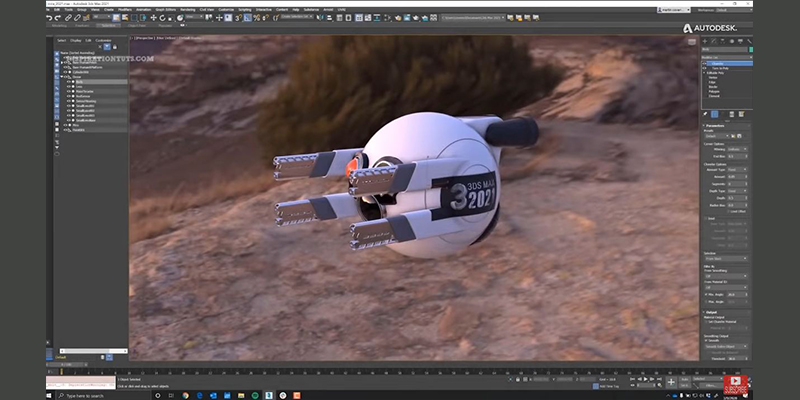Switch to the Hierarchy command panel tab
The image size is (800, 400).
click(x=722, y=40)
